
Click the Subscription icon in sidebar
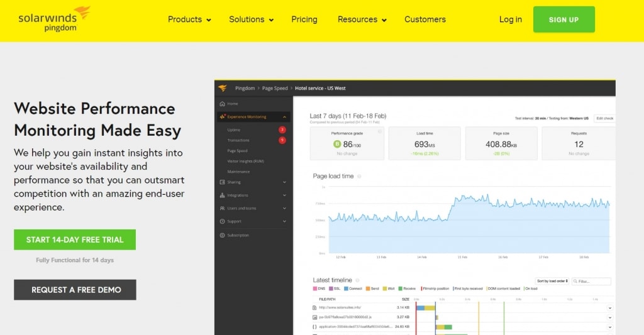pyautogui.click(x=222, y=235)
